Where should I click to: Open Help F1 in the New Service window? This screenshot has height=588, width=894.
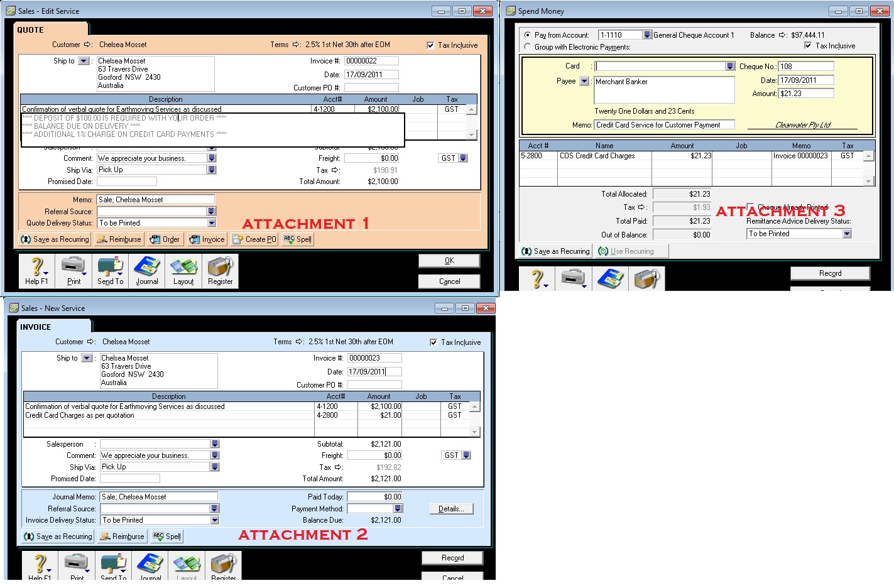(40, 566)
